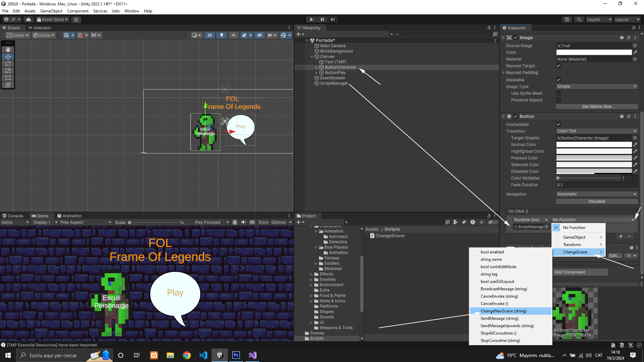
Task: Click the color eyedropper next to Color
Action: point(635,52)
